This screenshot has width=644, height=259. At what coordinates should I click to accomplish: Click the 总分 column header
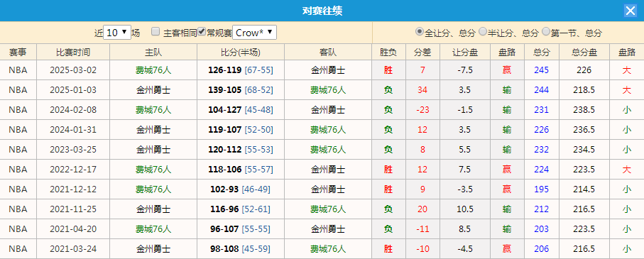coord(541,52)
